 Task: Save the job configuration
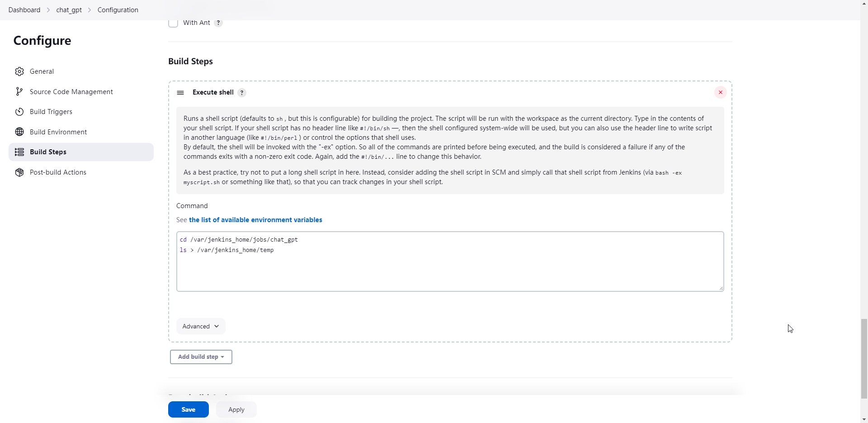coord(188,409)
